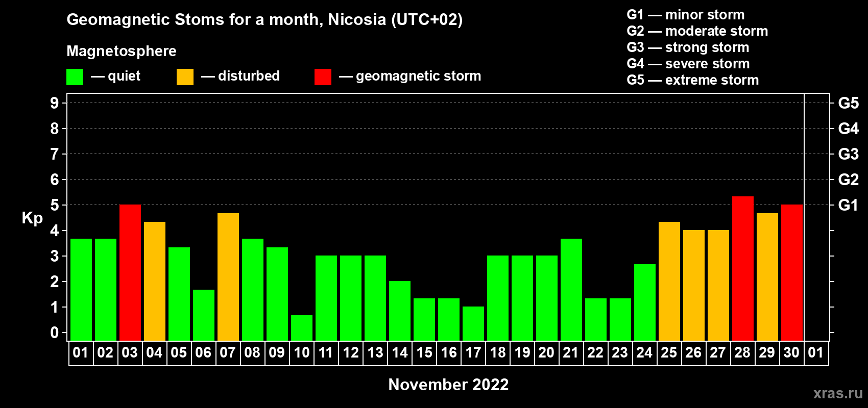
Task: Click the 'Magnetosphere' heading
Action: click(x=122, y=51)
